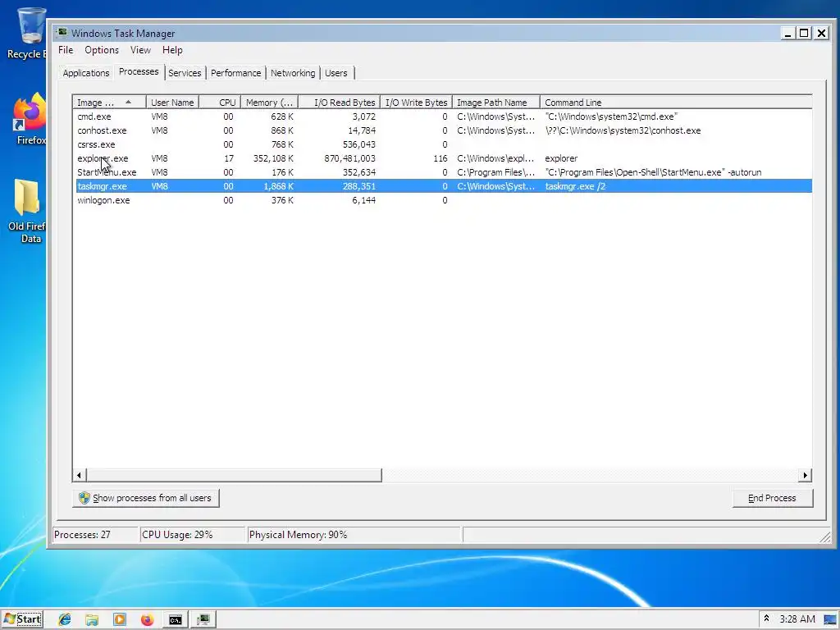The height and width of the screenshot is (630, 840).
Task: Click the Physical Memory: 90% status
Action: (x=354, y=535)
